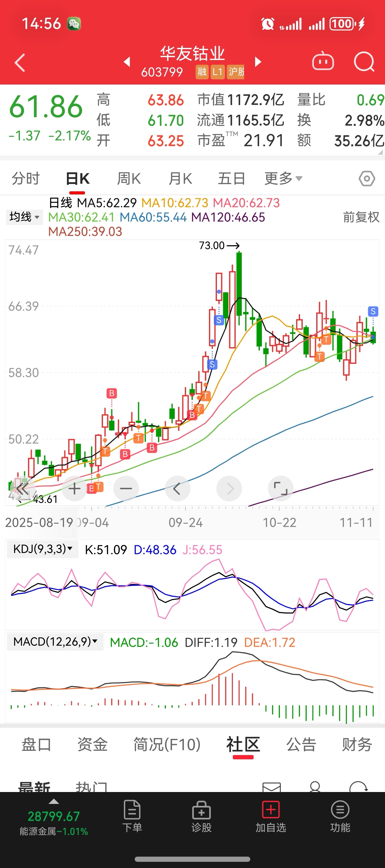Image resolution: width=385 pixels, height=868 pixels.
Task: Expand the quote details corner triangle
Action: click(381, 152)
